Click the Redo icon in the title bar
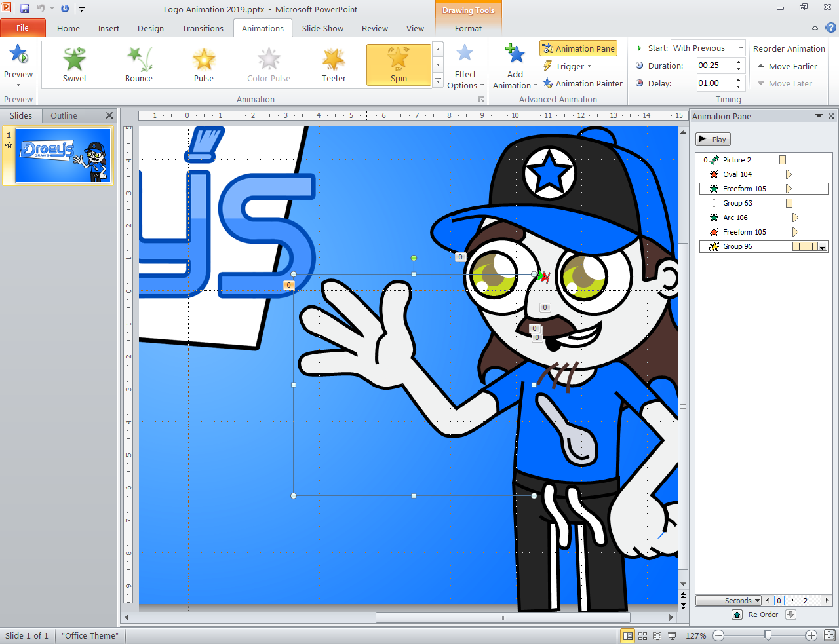Image resolution: width=839 pixels, height=644 pixels. click(65, 9)
